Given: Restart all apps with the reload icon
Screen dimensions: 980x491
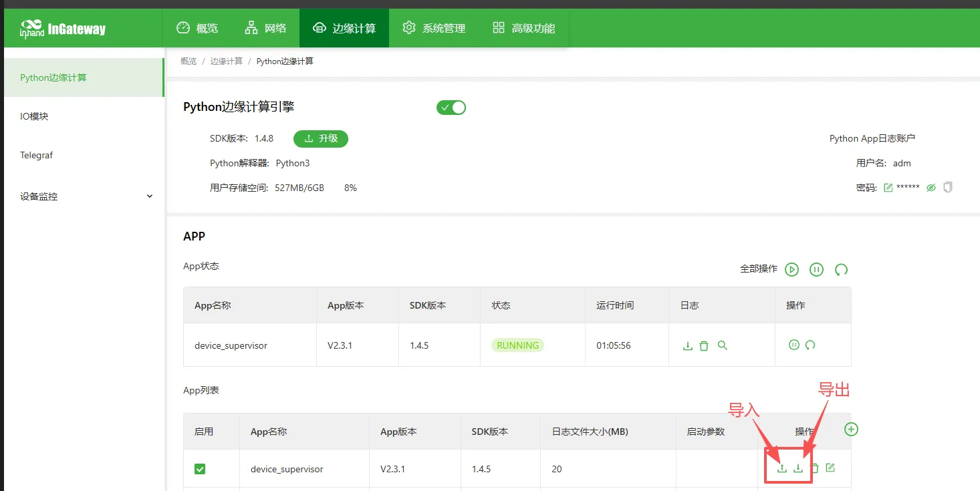Looking at the screenshot, I should tap(841, 269).
